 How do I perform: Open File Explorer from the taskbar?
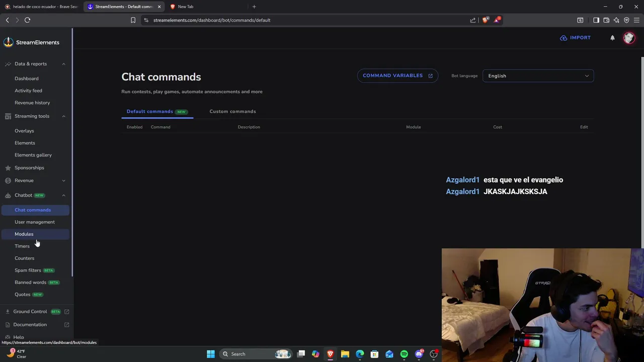[345, 354]
